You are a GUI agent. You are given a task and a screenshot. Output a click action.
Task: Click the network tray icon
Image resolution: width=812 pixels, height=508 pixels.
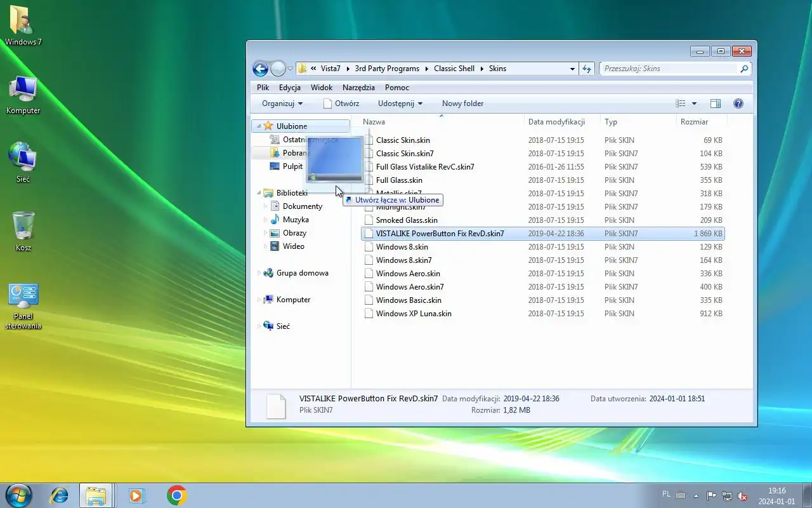tap(727, 496)
